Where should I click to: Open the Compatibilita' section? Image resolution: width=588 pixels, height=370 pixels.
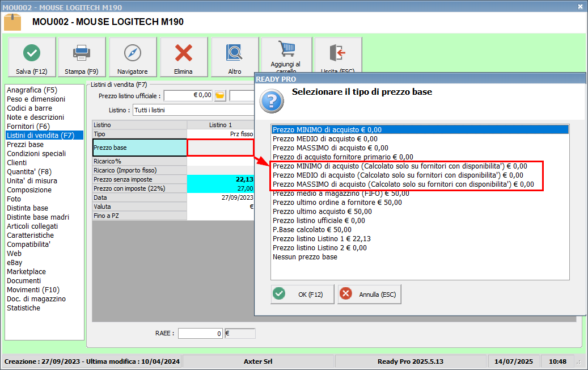click(x=28, y=244)
